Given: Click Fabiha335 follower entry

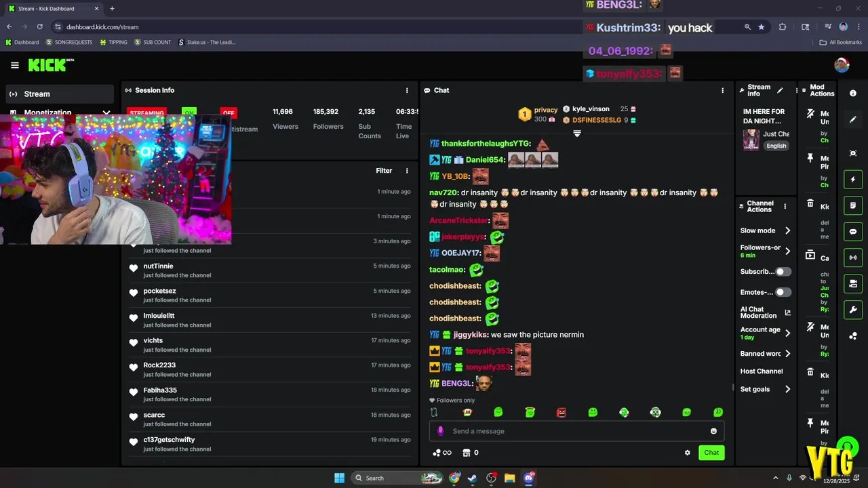Looking at the screenshot, I should click(x=270, y=394).
